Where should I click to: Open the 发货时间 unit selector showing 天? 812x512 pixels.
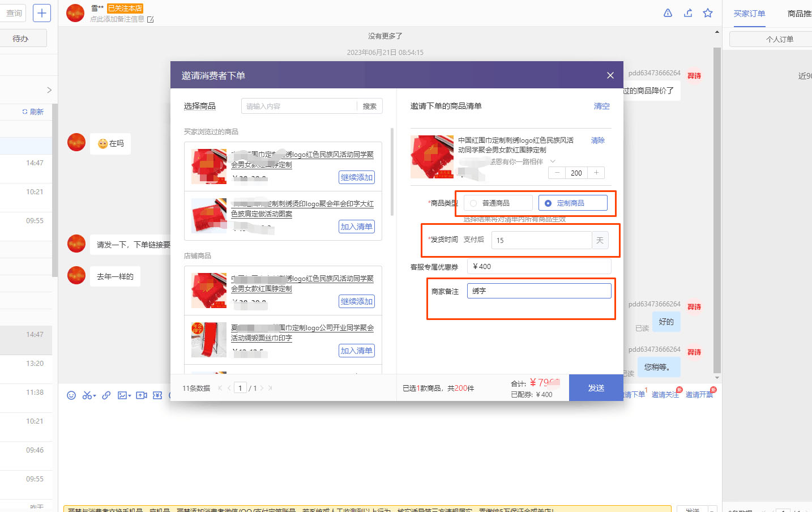tap(600, 240)
